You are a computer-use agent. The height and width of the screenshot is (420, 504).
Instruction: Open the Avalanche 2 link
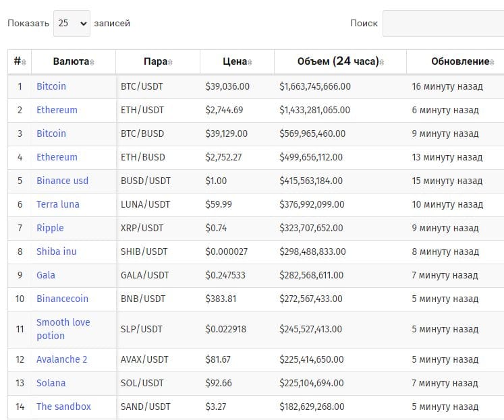tap(61, 359)
